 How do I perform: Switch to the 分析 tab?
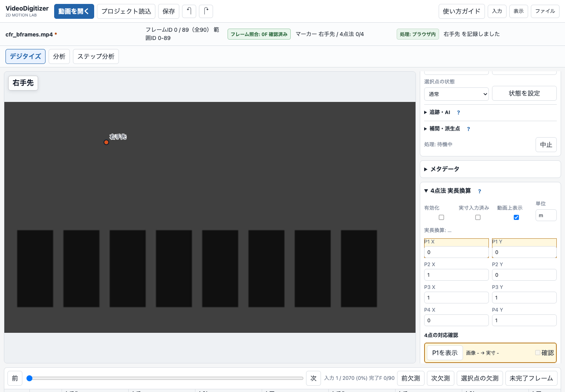tap(59, 56)
